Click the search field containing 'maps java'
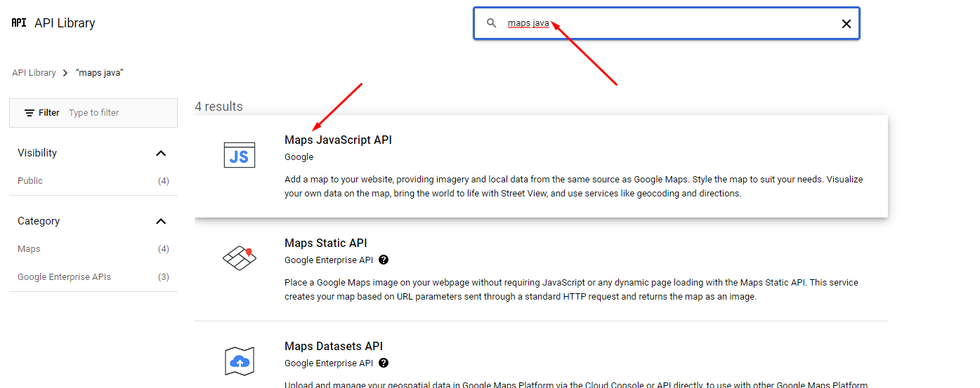The image size is (980, 388). point(666,23)
